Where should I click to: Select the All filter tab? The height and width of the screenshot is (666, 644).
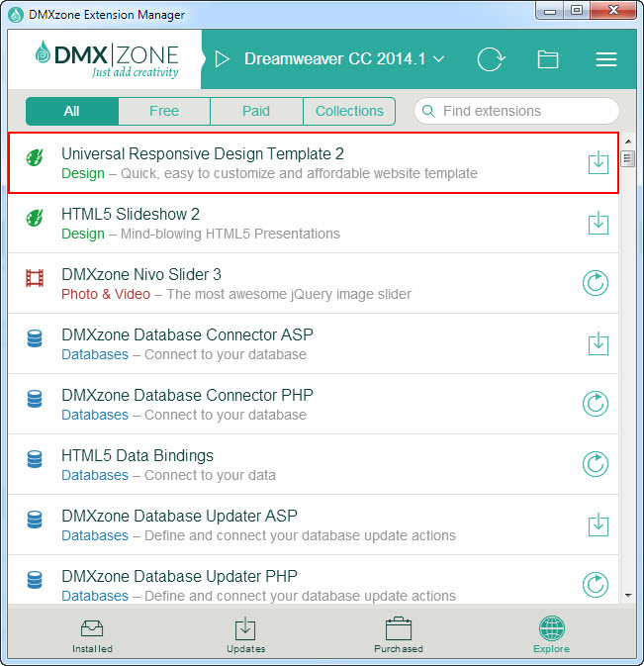(x=72, y=111)
